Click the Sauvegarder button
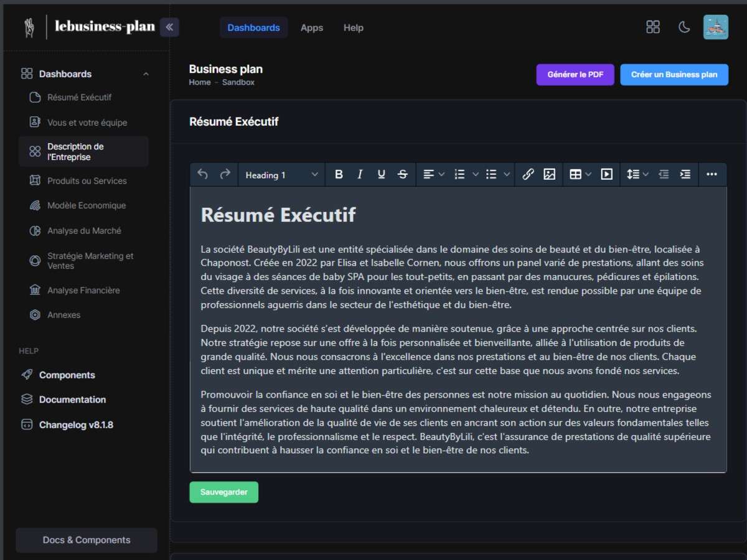This screenshot has height=560, width=747. pos(223,492)
